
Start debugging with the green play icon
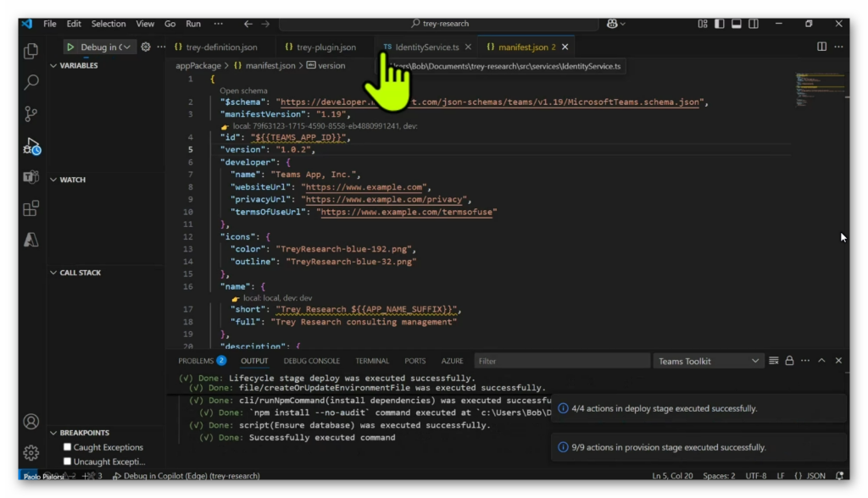[x=70, y=47]
